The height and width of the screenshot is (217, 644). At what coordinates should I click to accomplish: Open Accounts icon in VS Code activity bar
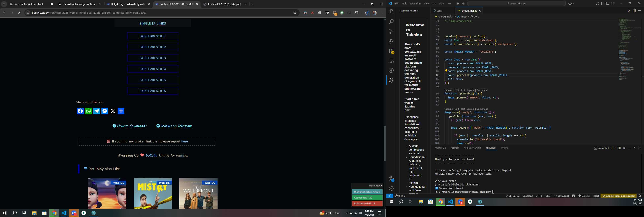(x=391, y=179)
